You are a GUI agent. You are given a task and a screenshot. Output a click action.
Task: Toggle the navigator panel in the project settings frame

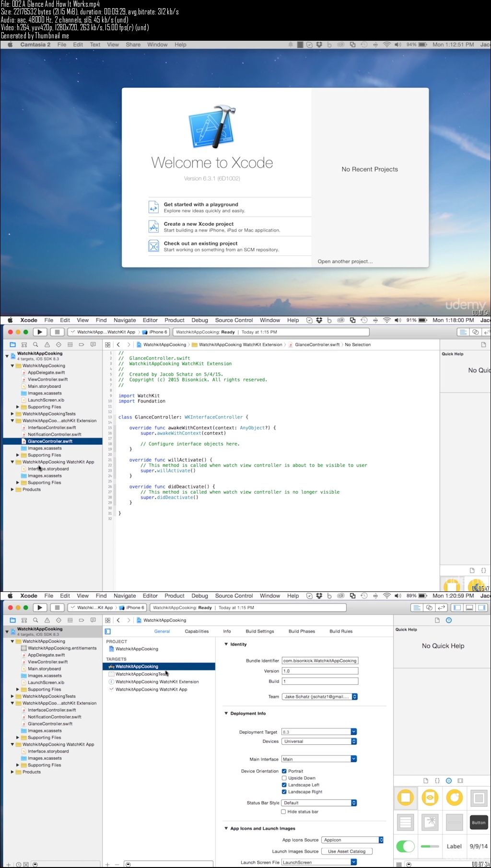(457, 607)
